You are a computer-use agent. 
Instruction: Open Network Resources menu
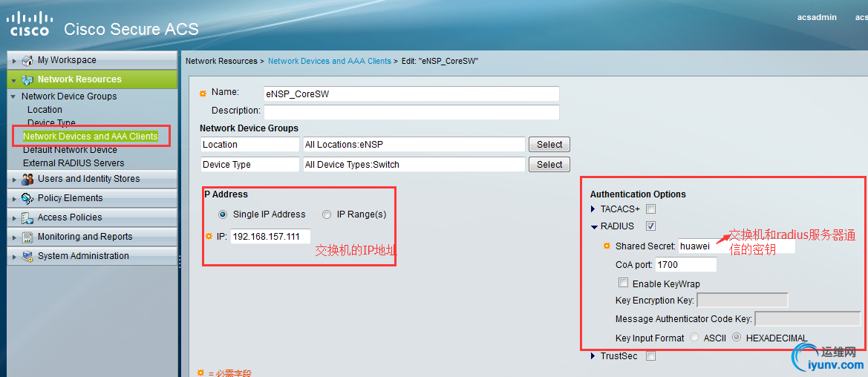[x=92, y=79]
